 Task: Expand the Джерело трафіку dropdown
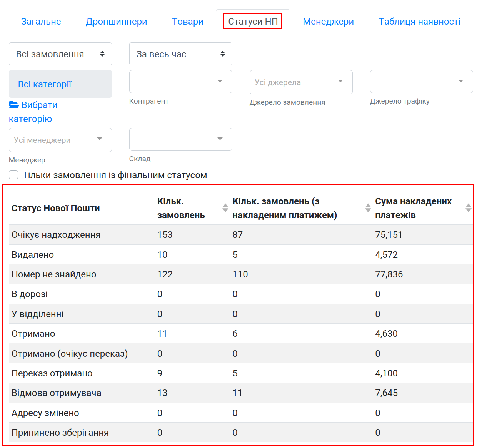422,82
